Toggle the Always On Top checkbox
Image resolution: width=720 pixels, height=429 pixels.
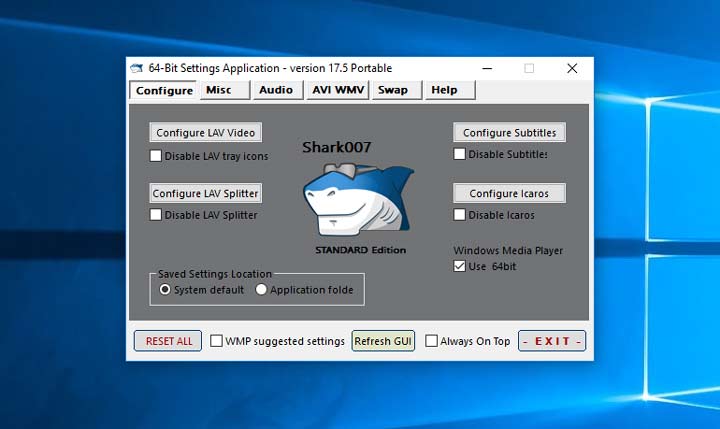click(x=431, y=341)
